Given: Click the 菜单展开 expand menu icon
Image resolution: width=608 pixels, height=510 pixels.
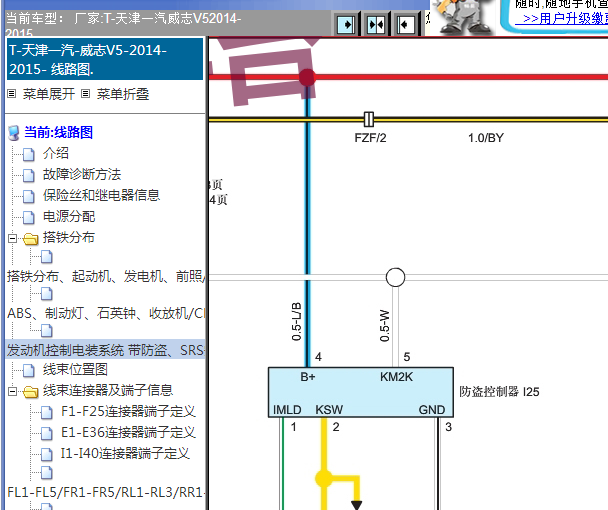Looking at the screenshot, I should [x=12, y=94].
